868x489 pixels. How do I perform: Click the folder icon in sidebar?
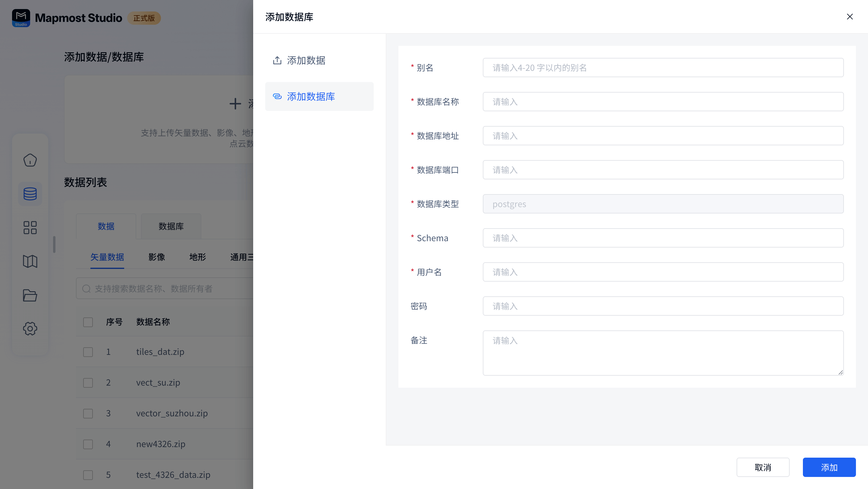click(x=30, y=295)
